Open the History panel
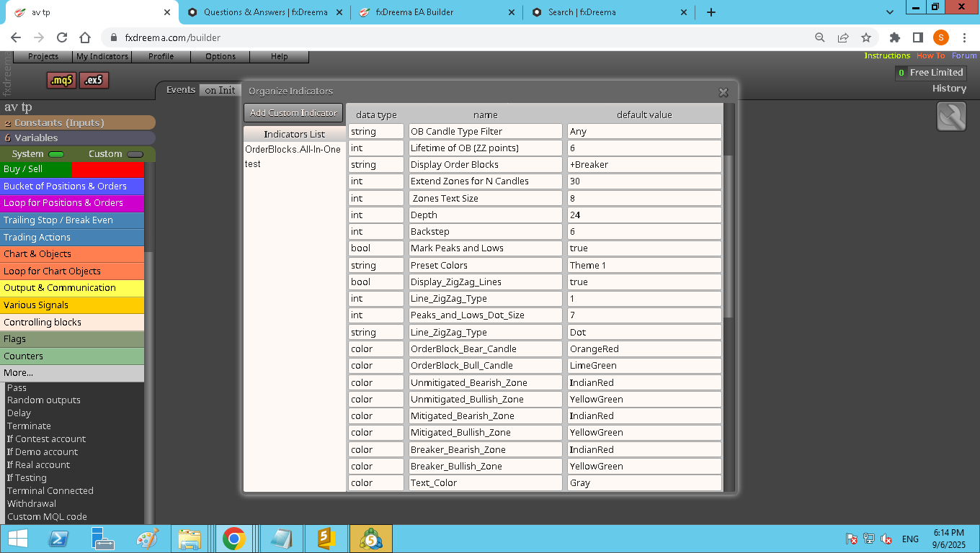This screenshot has width=980, height=553. (949, 89)
